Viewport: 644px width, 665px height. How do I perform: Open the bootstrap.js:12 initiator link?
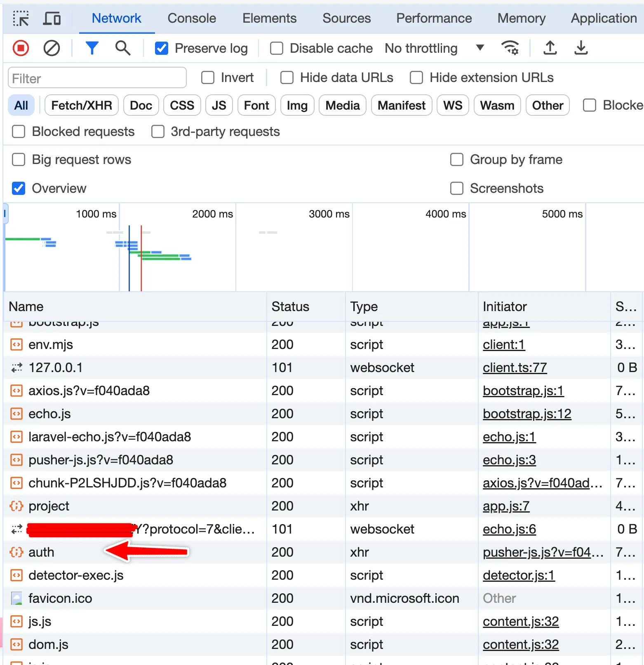coord(527,414)
